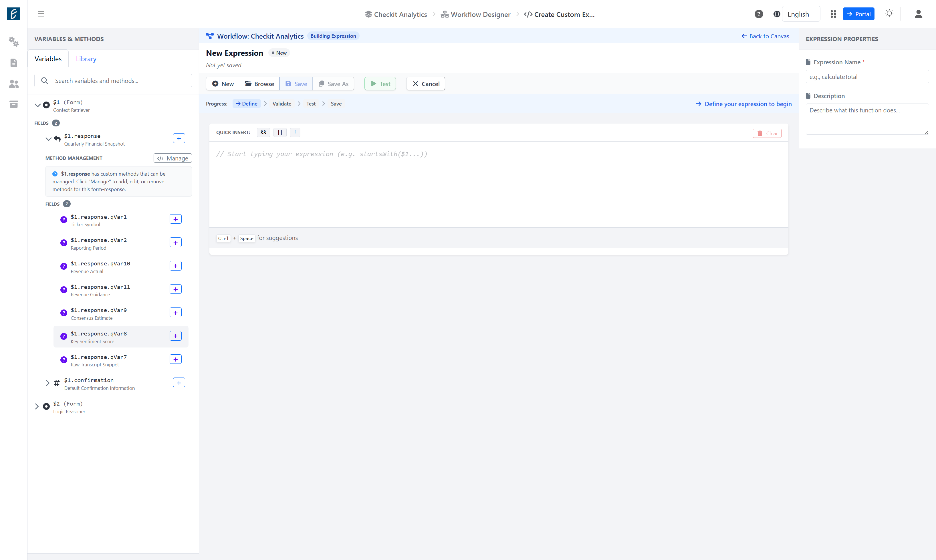Click the Expression Name input field
Screen dimensions: 936x560
coord(867,77)
